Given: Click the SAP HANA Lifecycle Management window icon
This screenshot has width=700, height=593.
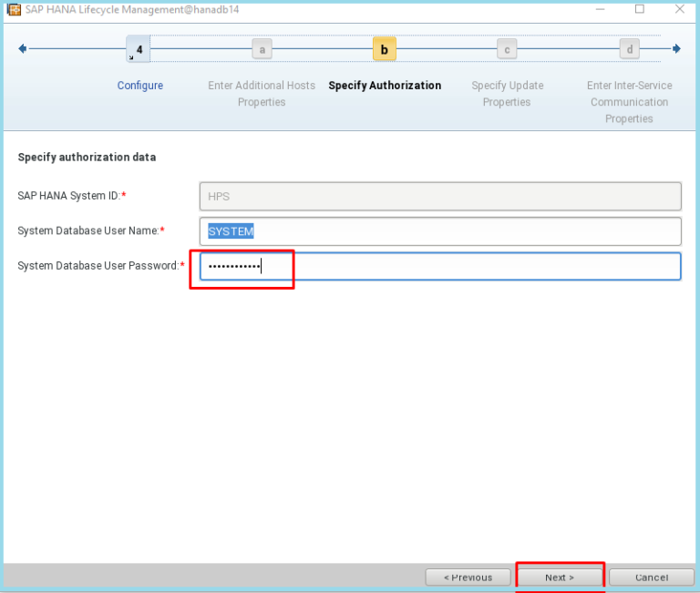Looking at the screenshot, I should (x=14, y=9).
